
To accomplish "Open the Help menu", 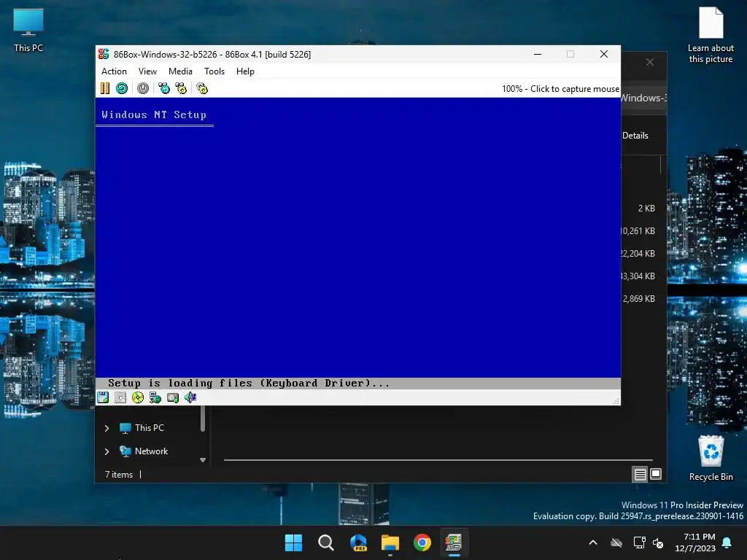I will pyautogui.click(x=245, y=71).
